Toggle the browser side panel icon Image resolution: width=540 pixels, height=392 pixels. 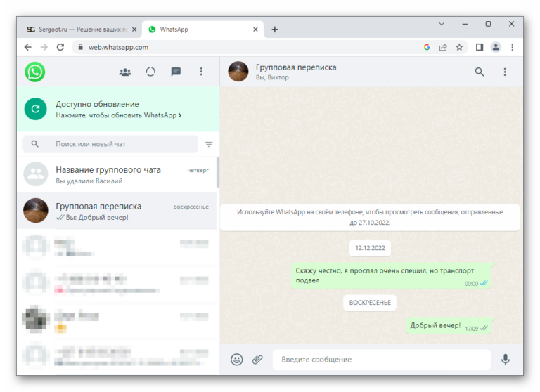click(x=480, y=47)
